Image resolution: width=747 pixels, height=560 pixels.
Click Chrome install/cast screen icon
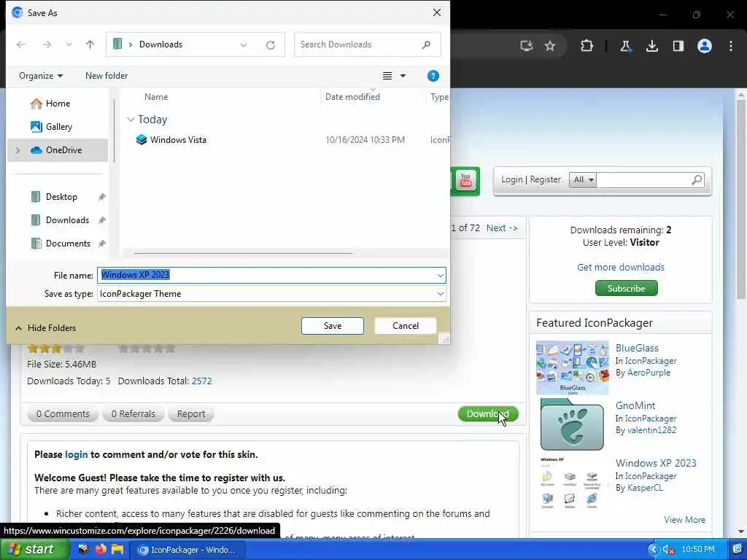527,46
